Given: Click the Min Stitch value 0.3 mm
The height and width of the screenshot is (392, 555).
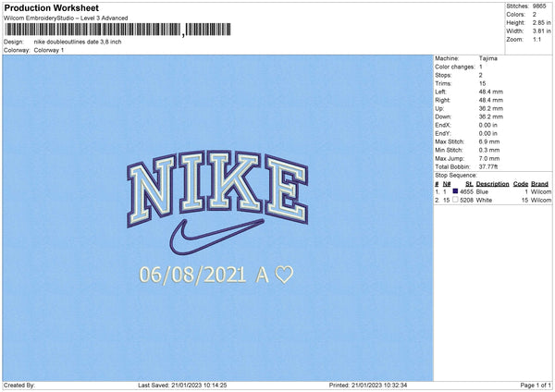Looking at the screenshot, I should [x=489, y=151].
